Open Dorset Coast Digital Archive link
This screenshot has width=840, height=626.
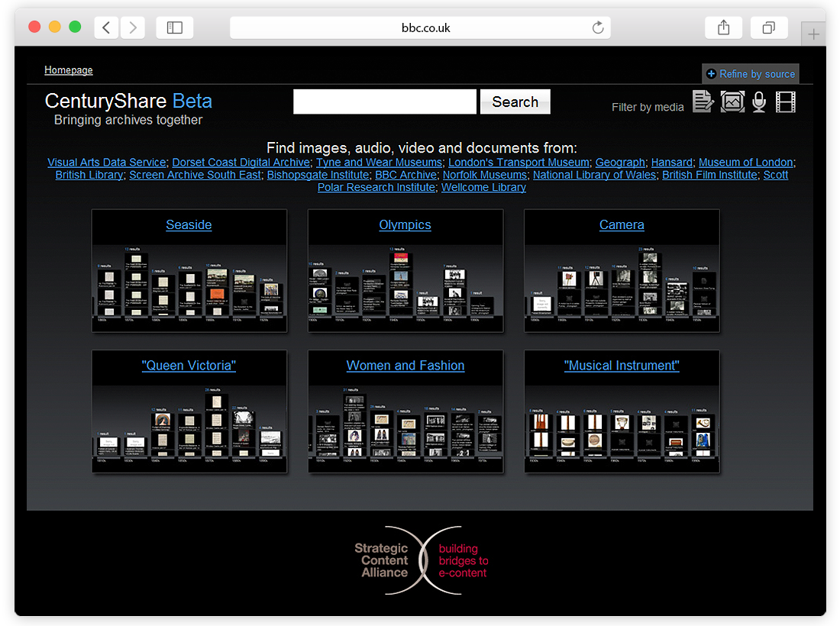pos(241,163)
